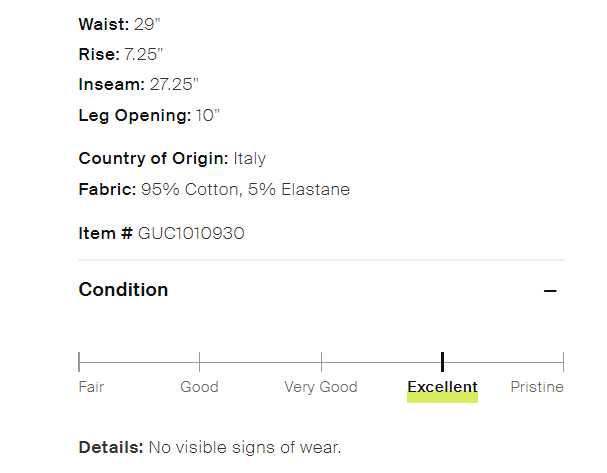Click the Pristine tick at the scale end

pos(563,361)
